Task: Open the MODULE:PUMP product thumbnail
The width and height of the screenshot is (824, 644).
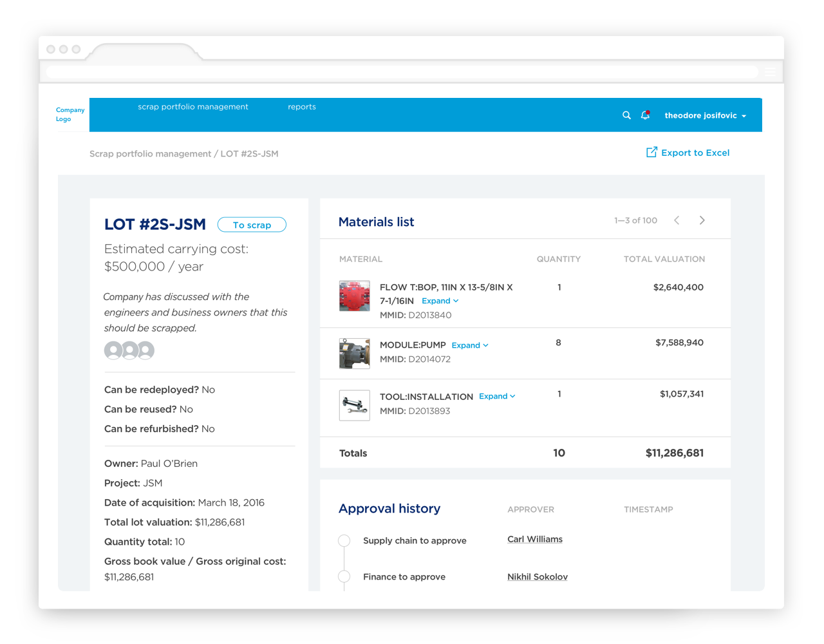Action: (355, 354)
